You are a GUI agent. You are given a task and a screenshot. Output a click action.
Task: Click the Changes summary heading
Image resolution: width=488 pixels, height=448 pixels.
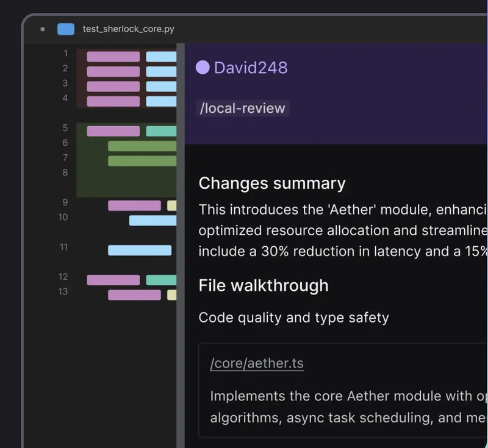tap(272, 183)
